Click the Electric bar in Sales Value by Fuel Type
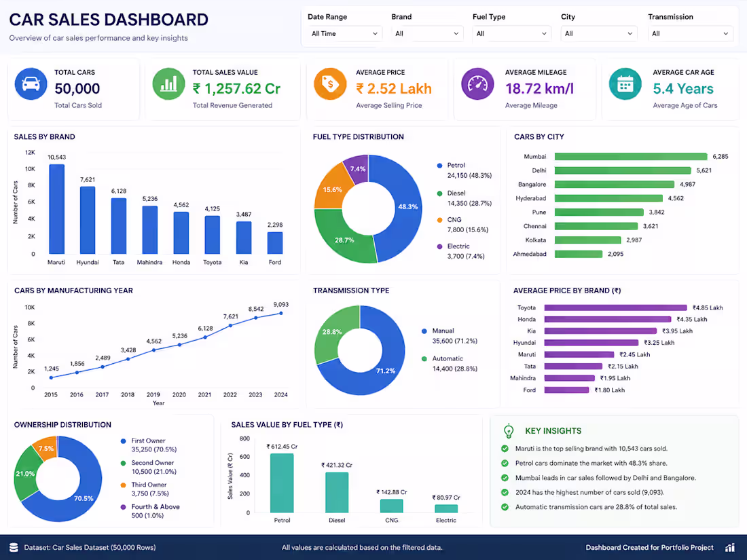 (446, 508)
